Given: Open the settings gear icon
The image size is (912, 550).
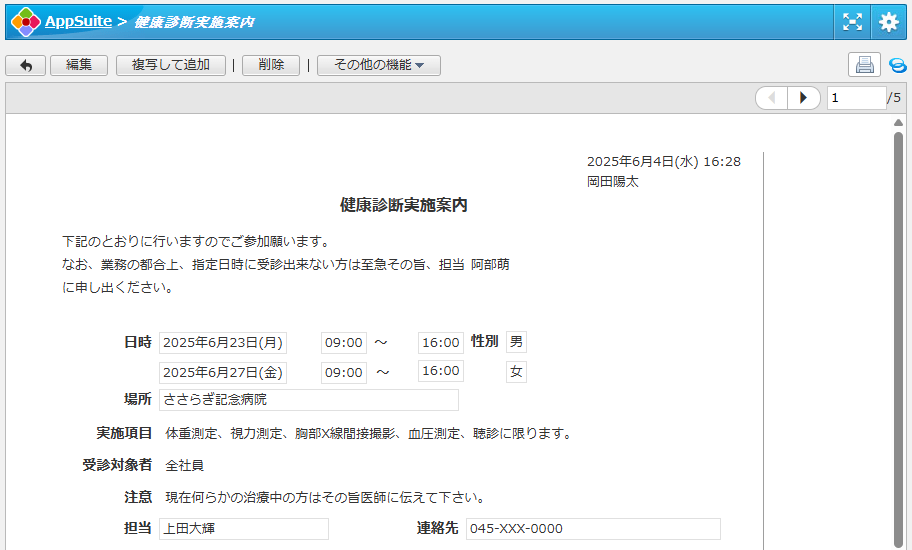Looking at the screenshot, I should tap(888, 21).
